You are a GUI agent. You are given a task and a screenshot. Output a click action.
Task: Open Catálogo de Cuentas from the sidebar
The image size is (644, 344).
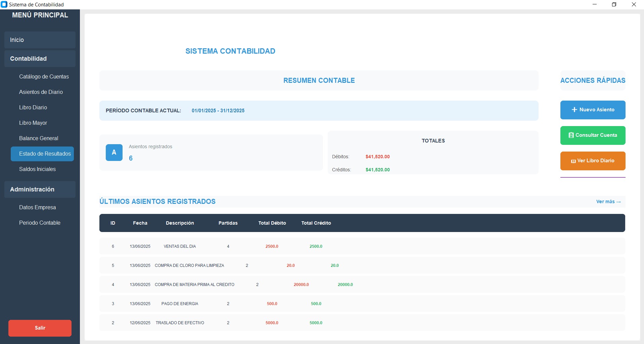(x=44, y=76)
